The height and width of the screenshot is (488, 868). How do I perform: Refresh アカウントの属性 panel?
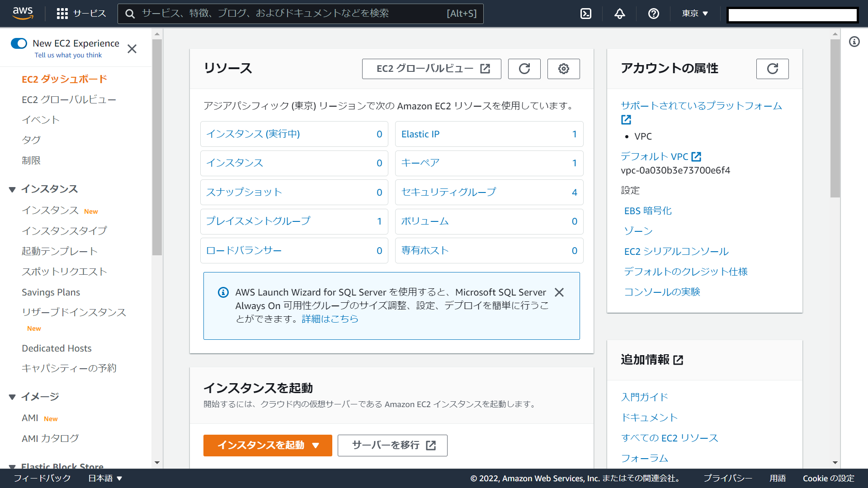(772, 69)
